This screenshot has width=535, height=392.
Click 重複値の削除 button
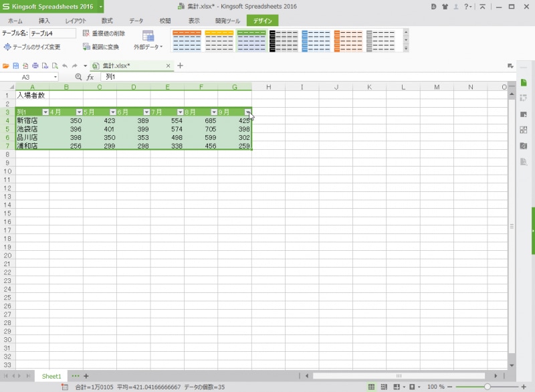(104, 33)
